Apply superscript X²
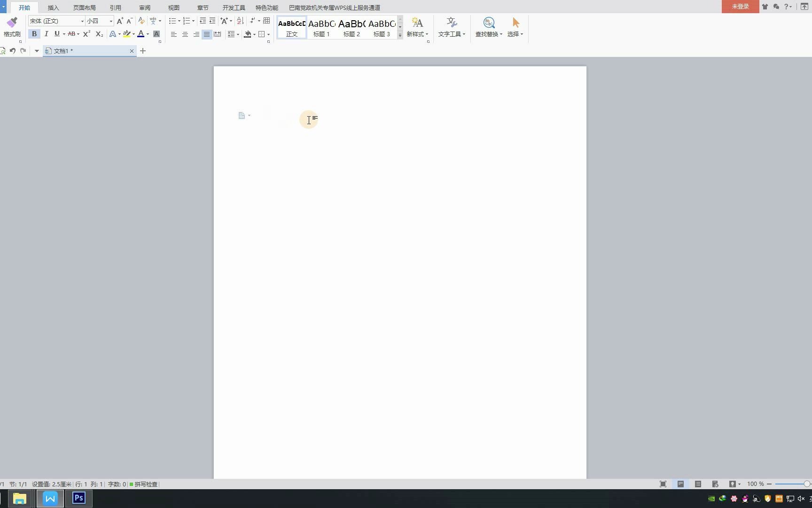The width and height of the screenshot is (812, 508). tap(86, 34)
